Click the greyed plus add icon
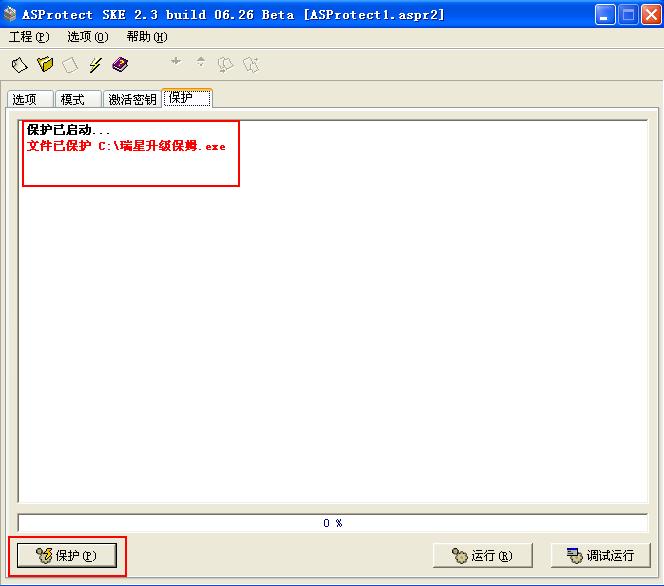 point(176,61)
